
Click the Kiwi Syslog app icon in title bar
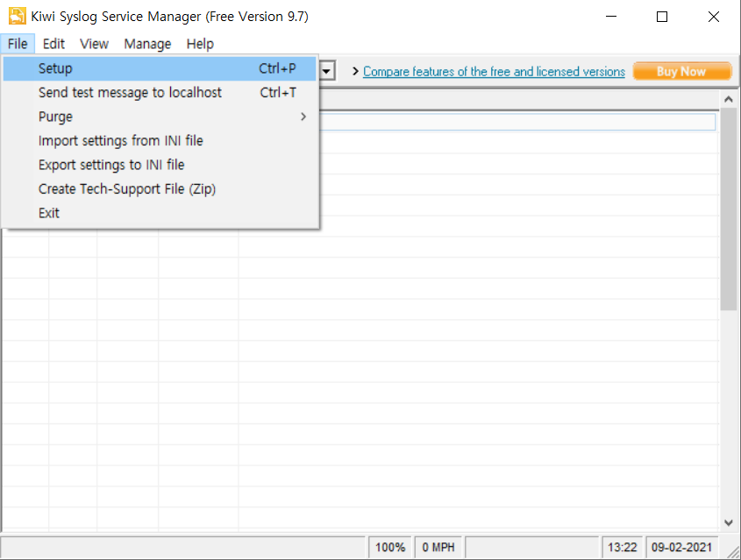pos(17,17)
